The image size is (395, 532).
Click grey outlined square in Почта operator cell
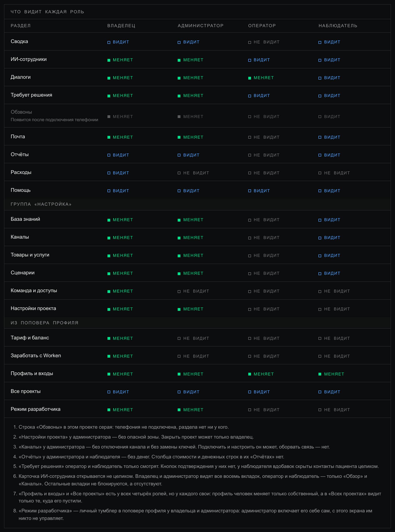pos(250,137)
